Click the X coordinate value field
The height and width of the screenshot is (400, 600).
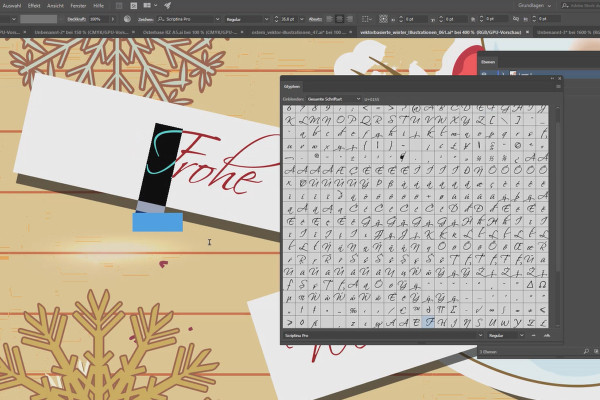click(x=415, y=19)
